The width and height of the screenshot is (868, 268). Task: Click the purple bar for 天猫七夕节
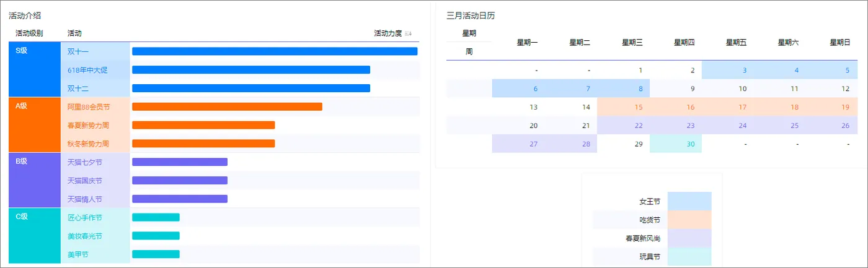(180, 162)
